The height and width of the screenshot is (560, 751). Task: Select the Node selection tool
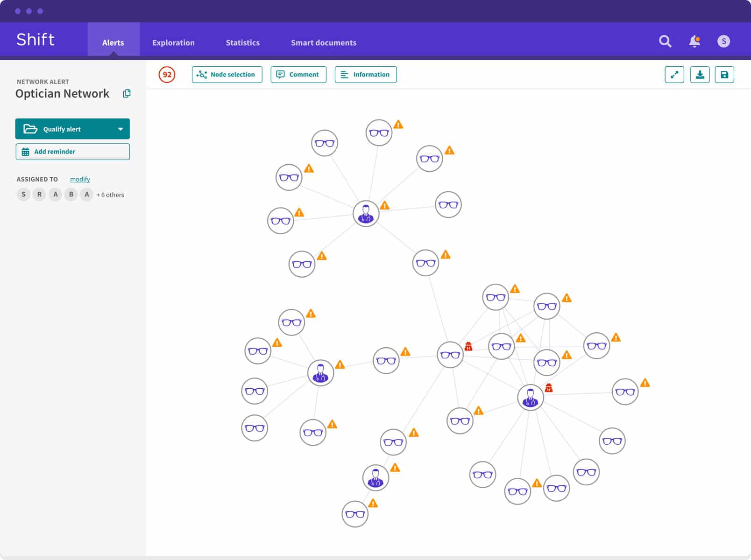(227, 74)
